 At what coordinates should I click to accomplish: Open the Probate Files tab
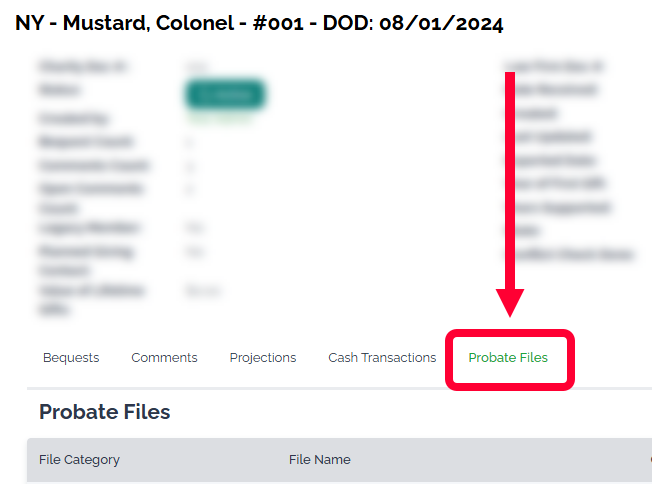tap(508, 358)
